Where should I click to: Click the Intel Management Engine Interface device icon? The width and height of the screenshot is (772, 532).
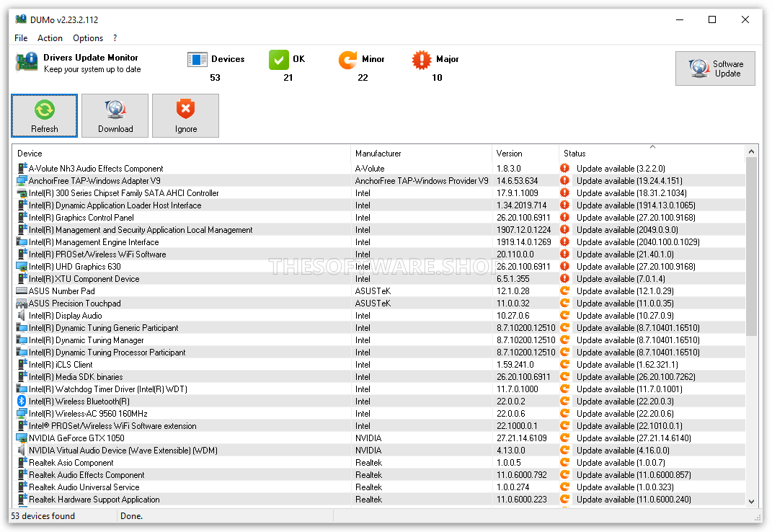click(x=22, y=241)
